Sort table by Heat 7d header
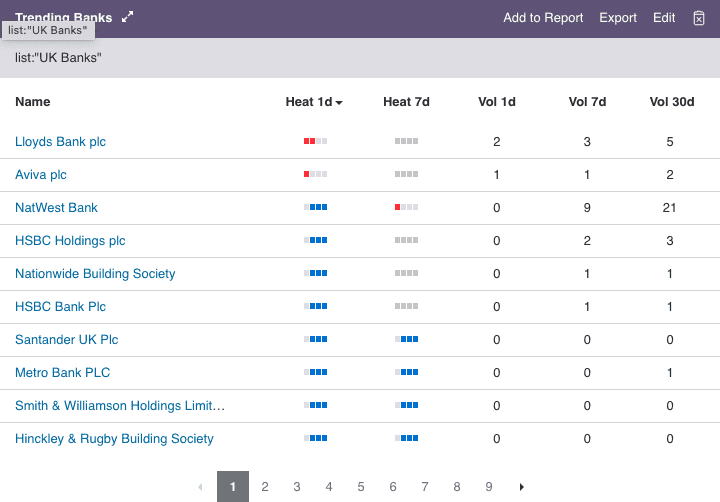Image resolution: width=720 pixels, height=502 pixels. point(406,102)
